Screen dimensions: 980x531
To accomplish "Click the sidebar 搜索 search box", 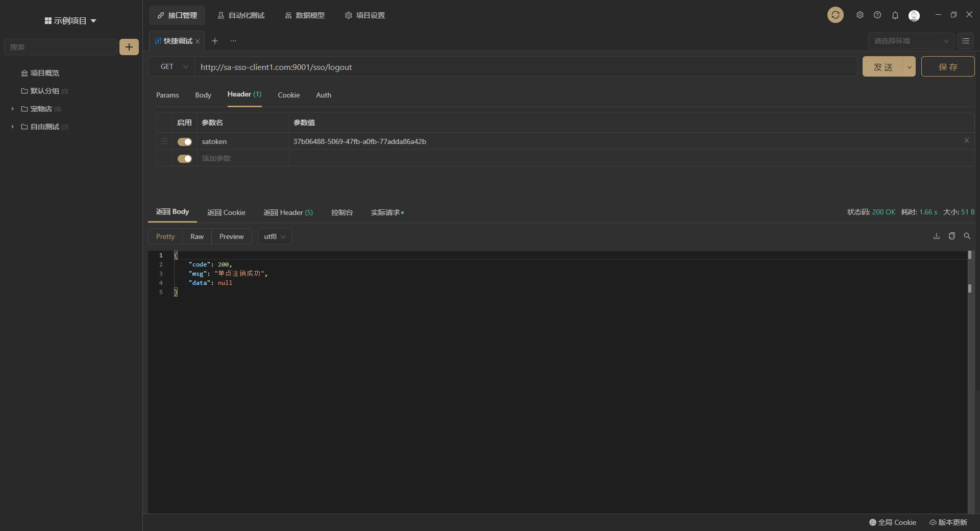I will click(x=60, y=47).
